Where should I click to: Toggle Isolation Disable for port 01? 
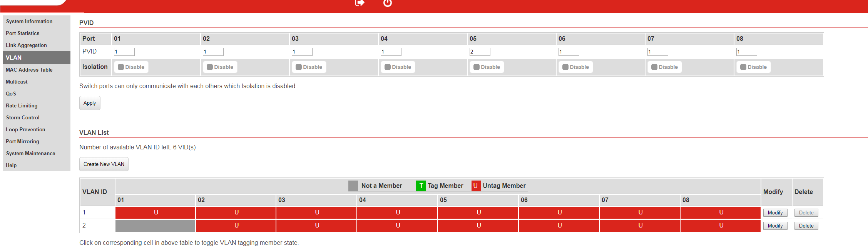131,67
